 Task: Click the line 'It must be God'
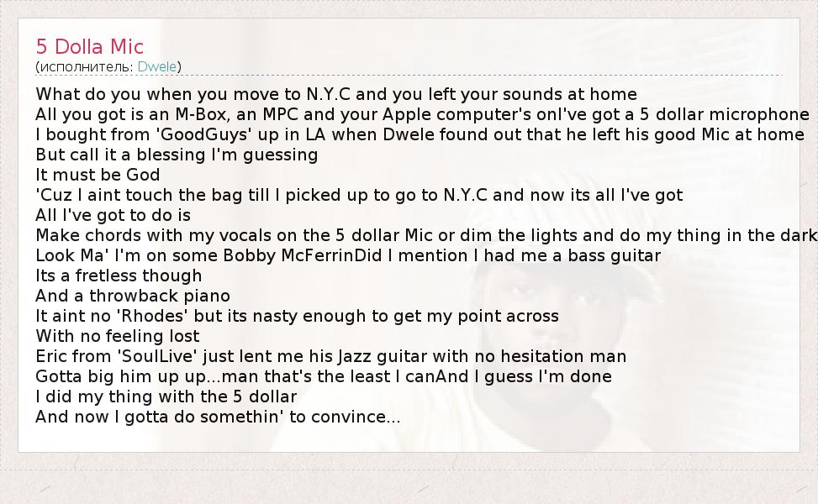coord(98,175)
